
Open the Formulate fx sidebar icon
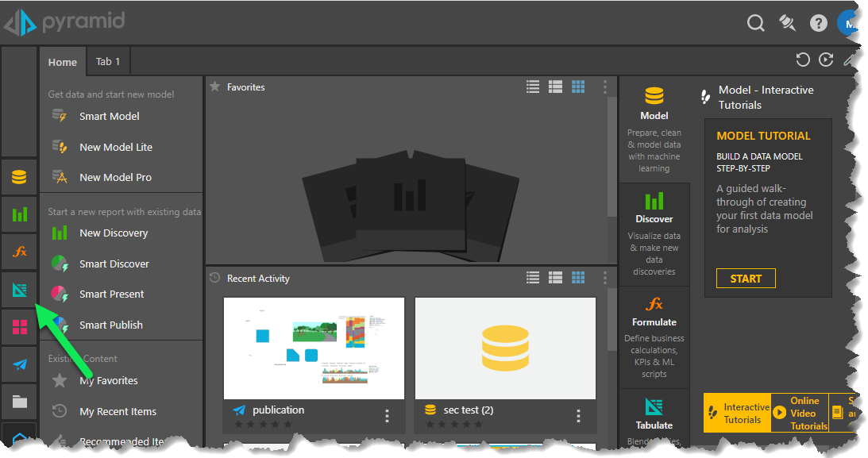(19, 252)
